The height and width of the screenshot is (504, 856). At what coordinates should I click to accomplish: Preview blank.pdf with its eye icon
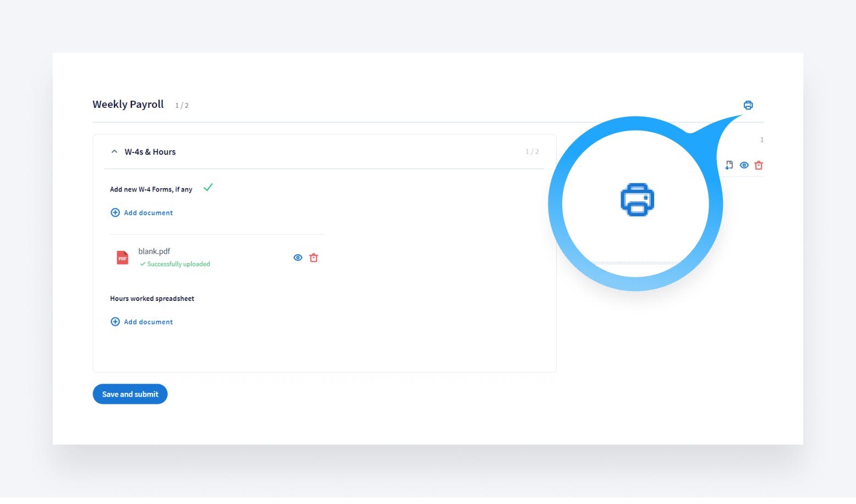[x=298, y=258]
